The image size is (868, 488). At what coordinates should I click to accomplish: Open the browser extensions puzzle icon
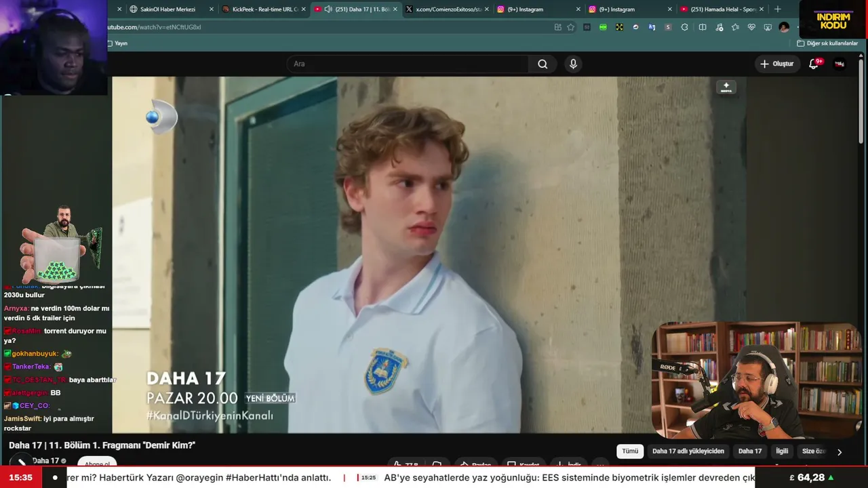coord(684,27)
